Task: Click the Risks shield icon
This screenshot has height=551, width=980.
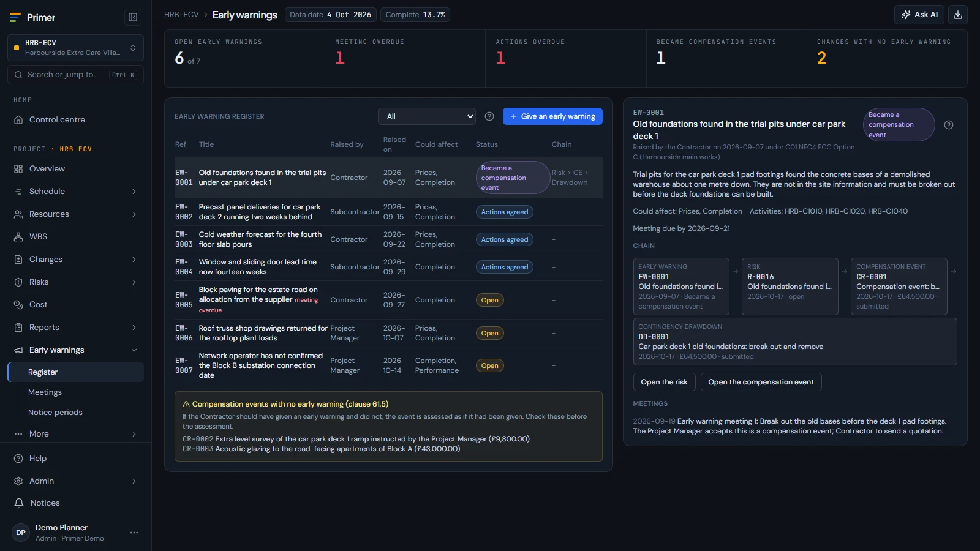Action: [x=18, y=282]
